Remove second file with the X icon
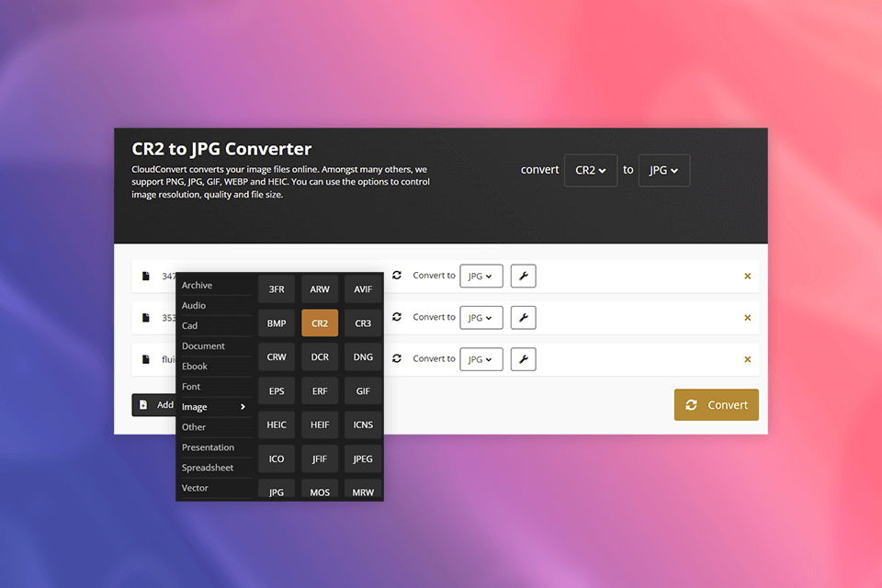 [x=748, y=317]
